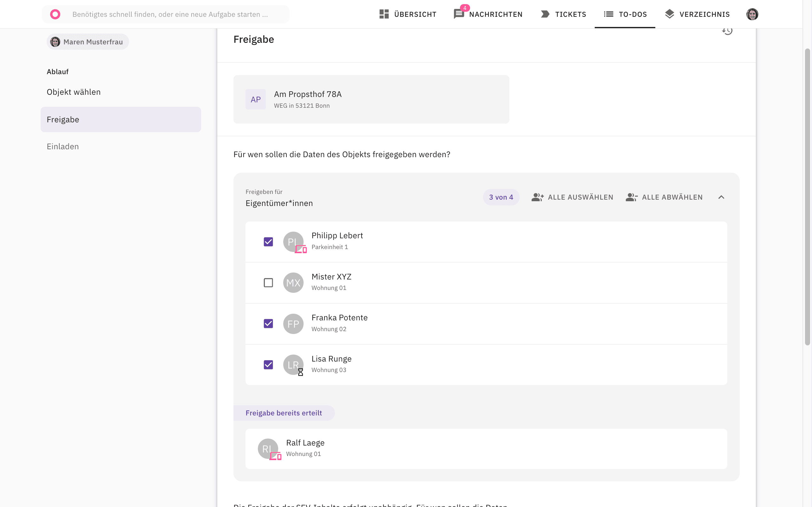Collapse the Eigentümer*innen section chevron

pos(721,197)
